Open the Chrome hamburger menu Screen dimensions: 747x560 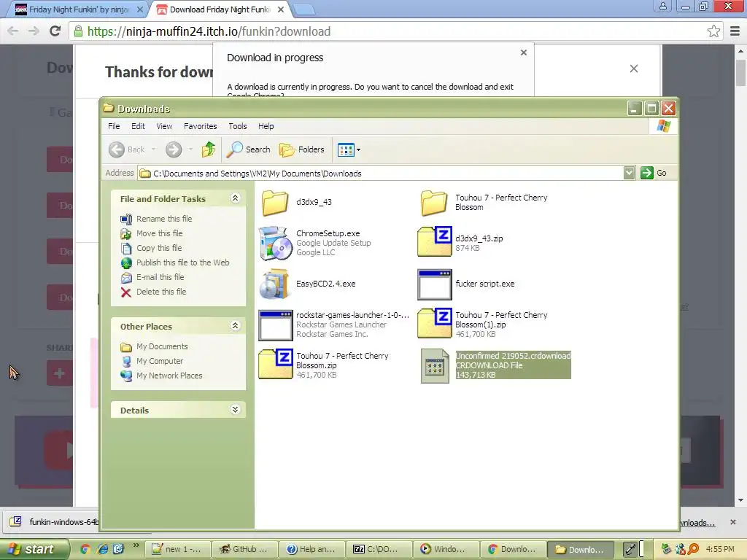click(x=735, y=31)
